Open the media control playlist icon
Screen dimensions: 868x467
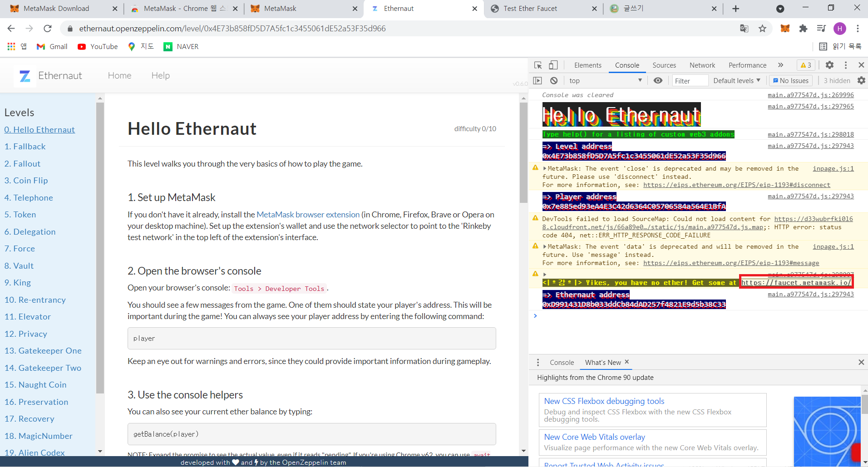point(821,29)
